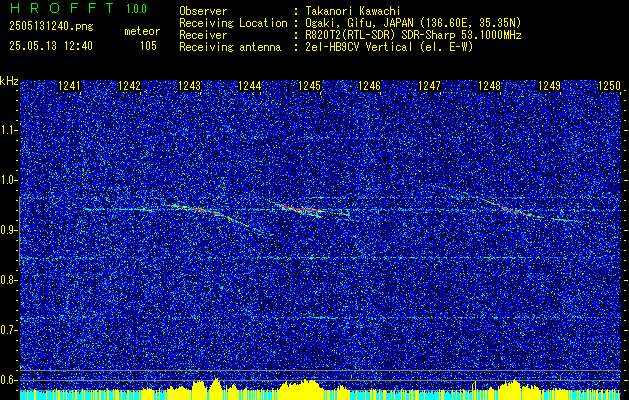The image size is (629, 400).
Task: Click the 1245 time marker
Action: [x=310, y=86]
